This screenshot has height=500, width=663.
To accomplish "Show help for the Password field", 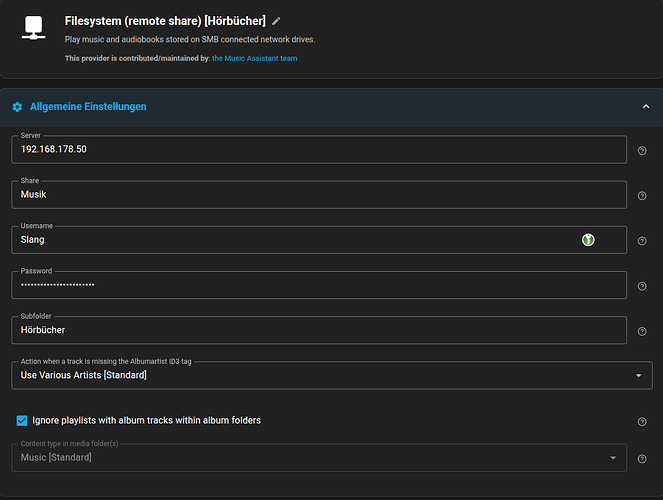I will click(642, 286).
